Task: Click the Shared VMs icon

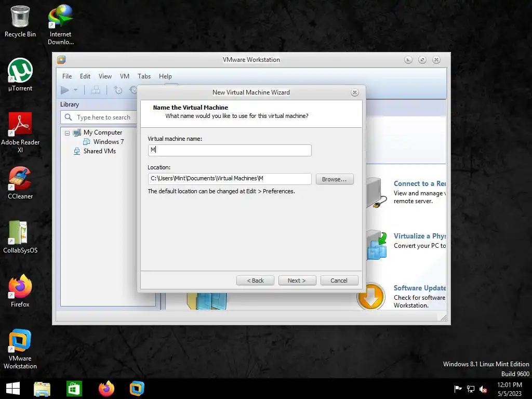Action: coord(77,151)
